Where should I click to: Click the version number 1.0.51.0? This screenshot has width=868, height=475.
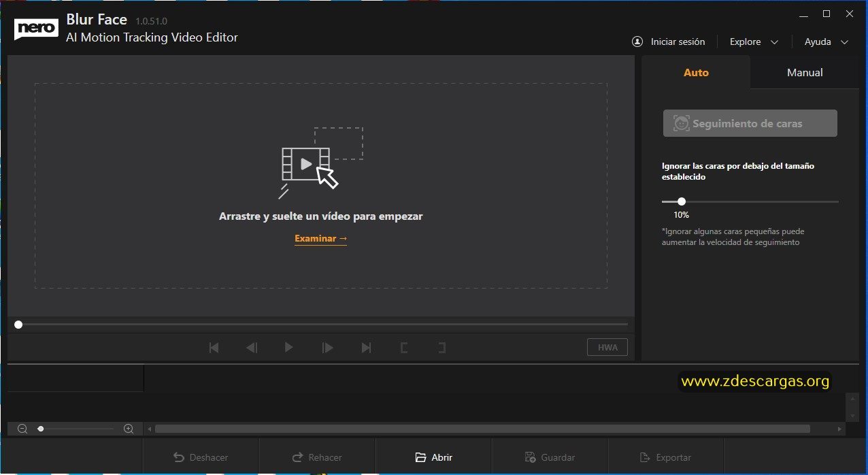(x=151, y=22)
